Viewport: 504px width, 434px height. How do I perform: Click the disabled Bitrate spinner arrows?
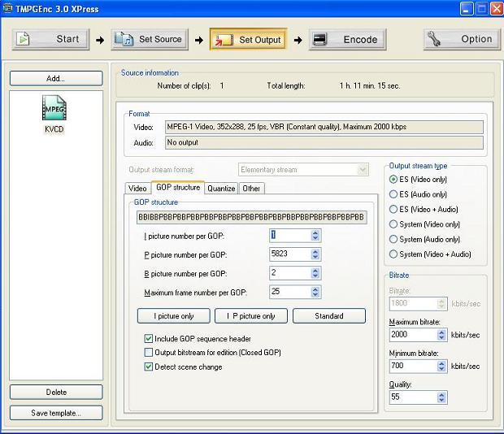(441, 304)
